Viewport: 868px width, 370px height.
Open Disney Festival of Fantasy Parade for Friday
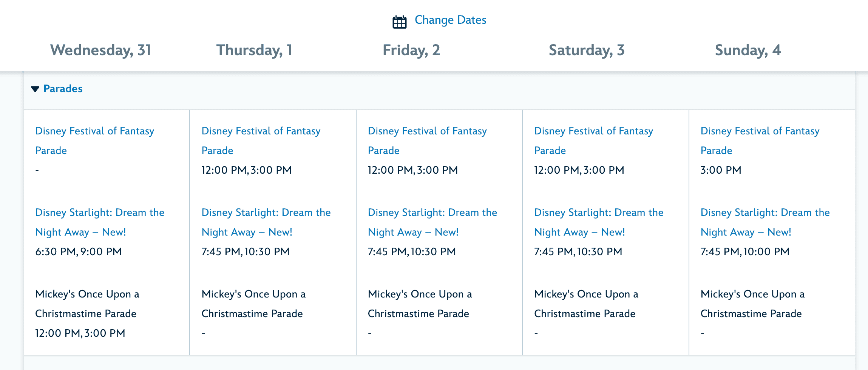[x=427, y=140]
